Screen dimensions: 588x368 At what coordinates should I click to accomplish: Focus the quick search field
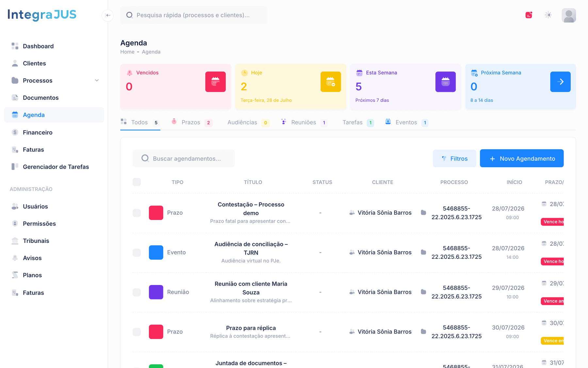coord(194,15)
